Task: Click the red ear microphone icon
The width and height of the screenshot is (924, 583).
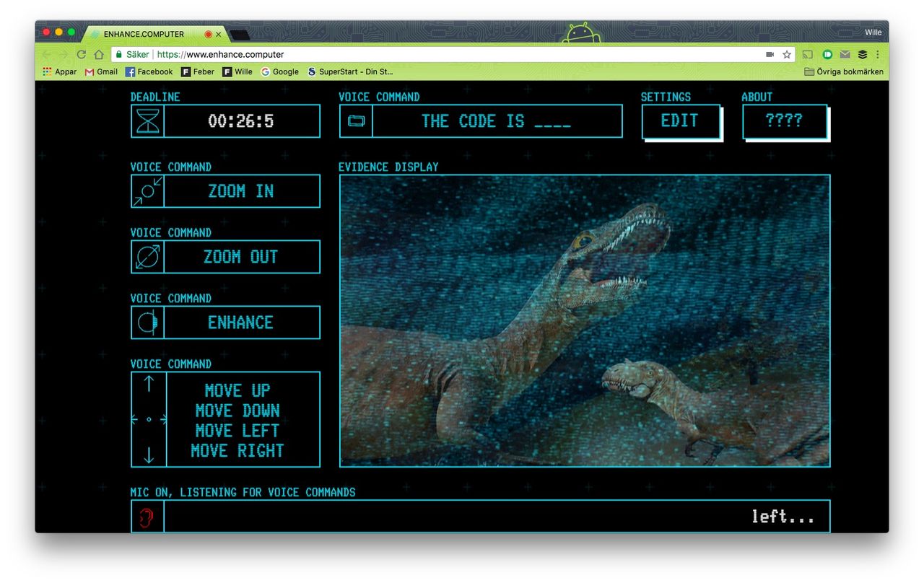Action: tap(147, 517)
